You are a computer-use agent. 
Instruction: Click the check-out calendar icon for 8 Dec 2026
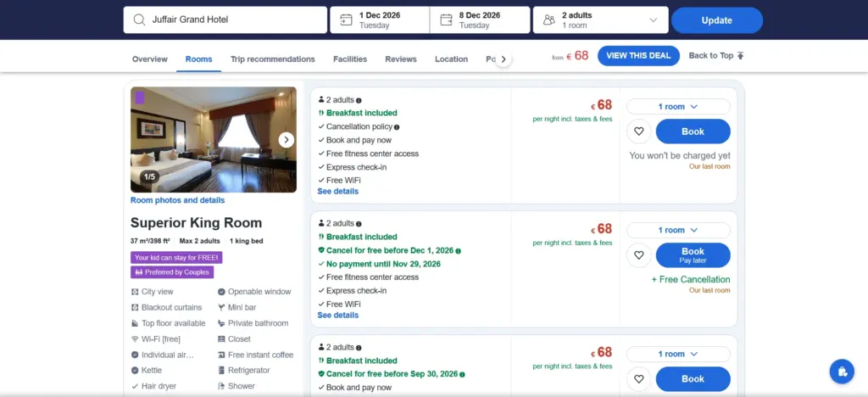coord(446,20)
